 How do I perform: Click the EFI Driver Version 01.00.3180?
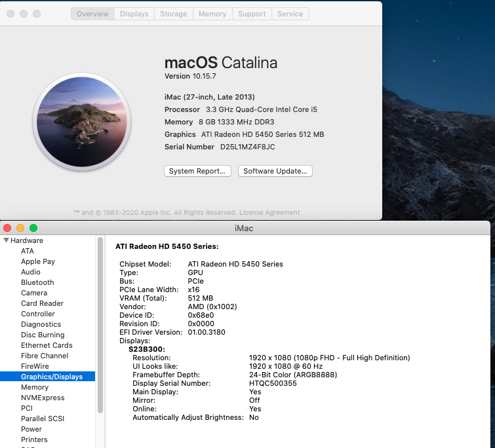pos(207,332)
